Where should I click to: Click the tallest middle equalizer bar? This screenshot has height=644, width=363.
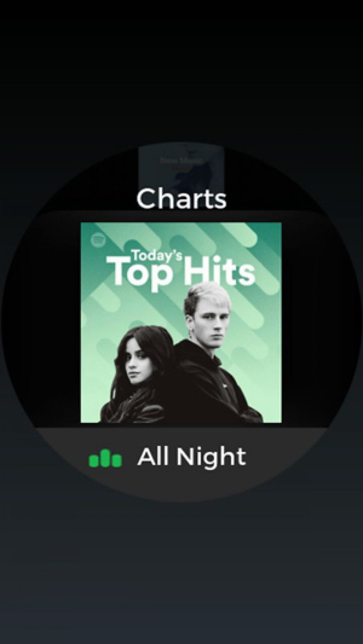(x=106, y=458)
